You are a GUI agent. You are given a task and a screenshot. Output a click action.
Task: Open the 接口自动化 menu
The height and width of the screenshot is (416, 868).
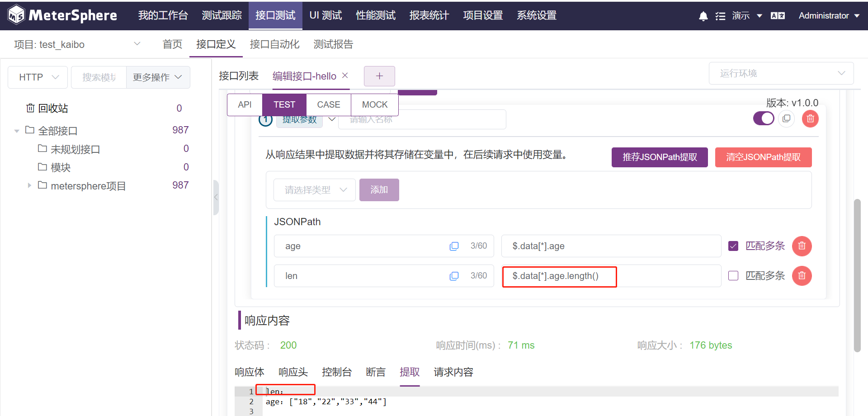[275, 44]
